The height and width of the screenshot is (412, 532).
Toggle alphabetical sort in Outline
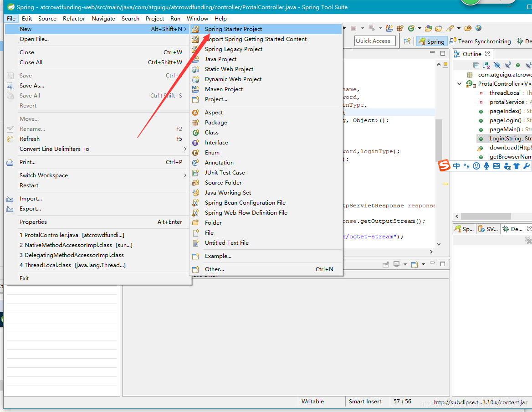click(x=486, y=65)
